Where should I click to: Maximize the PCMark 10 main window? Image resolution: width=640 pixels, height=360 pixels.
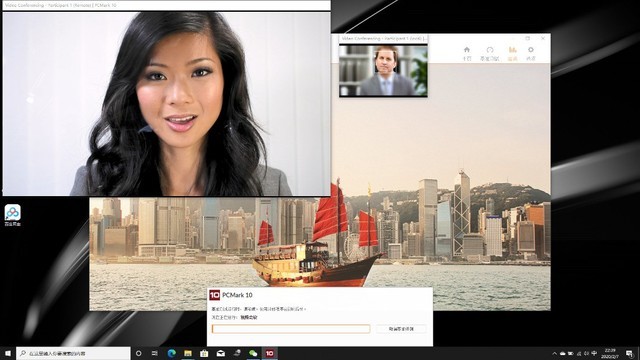coord(527,38)
